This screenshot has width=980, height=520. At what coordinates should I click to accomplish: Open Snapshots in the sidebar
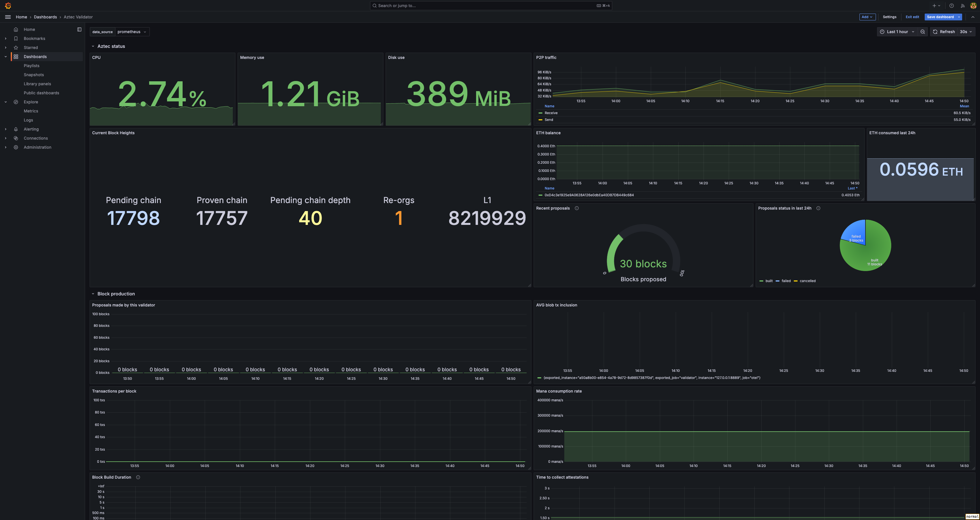(x=33, y=75)
